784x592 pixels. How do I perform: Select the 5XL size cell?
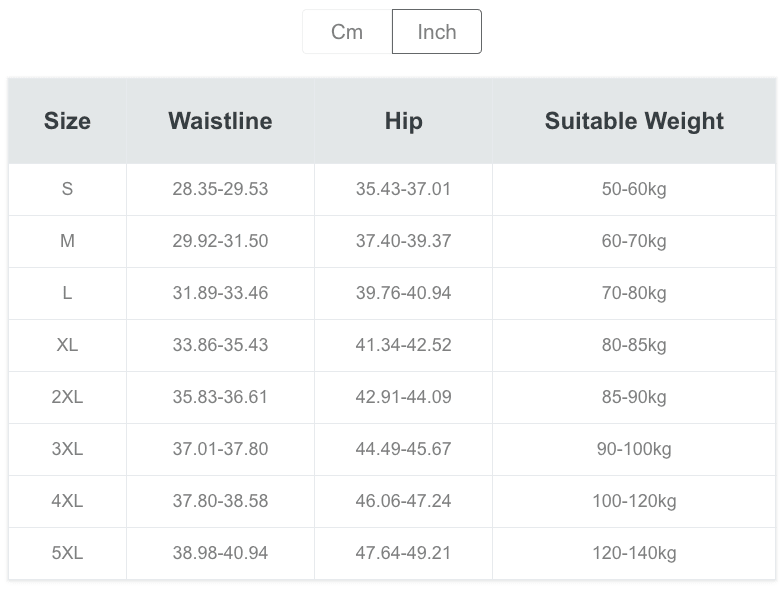tap(67, 553)
